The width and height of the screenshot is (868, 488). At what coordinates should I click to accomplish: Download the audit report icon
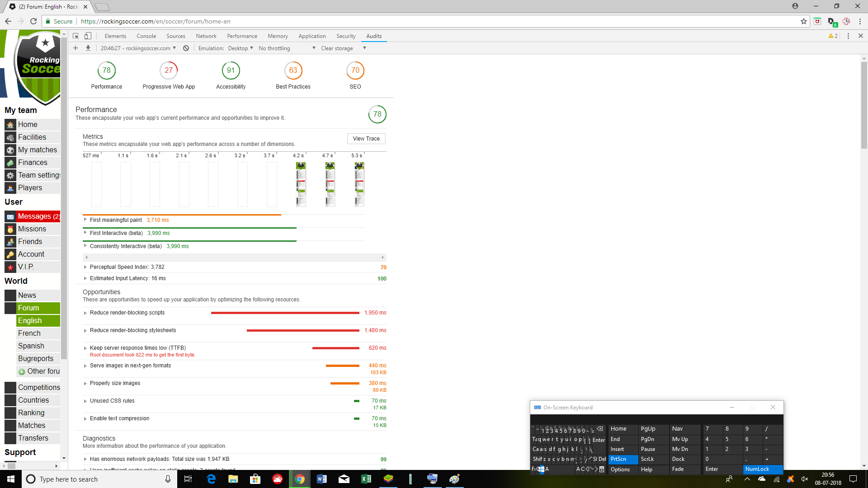pos(88,48)
